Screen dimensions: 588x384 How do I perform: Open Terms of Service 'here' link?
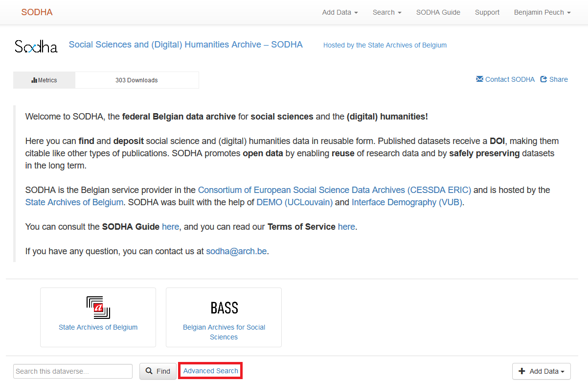[346, 227]
